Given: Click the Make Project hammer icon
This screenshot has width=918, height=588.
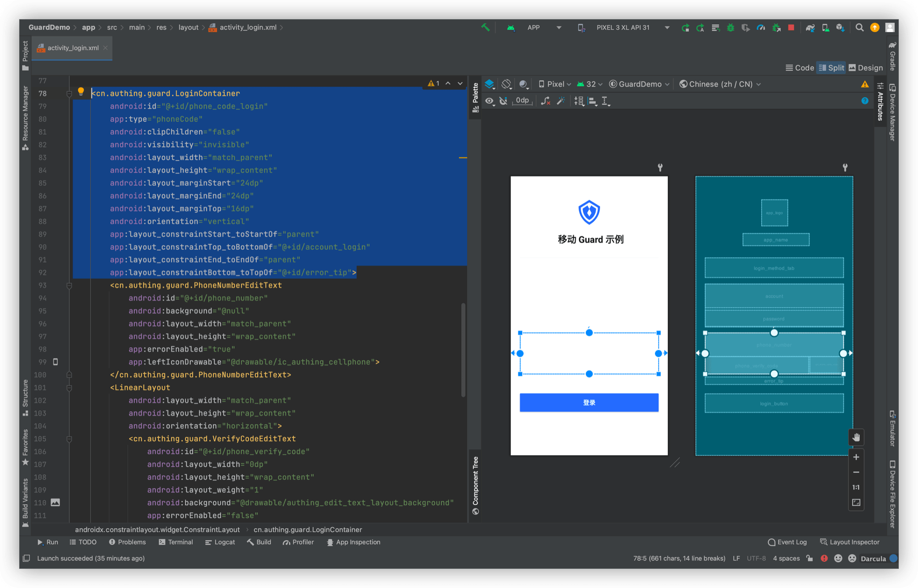Looking at the screenshot, I should tap(485, 28).
